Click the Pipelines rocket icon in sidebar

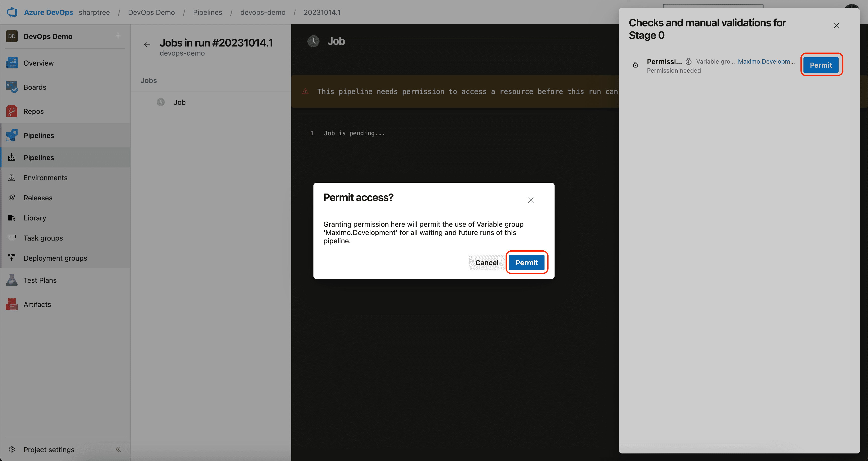click(x=12, y=135)
